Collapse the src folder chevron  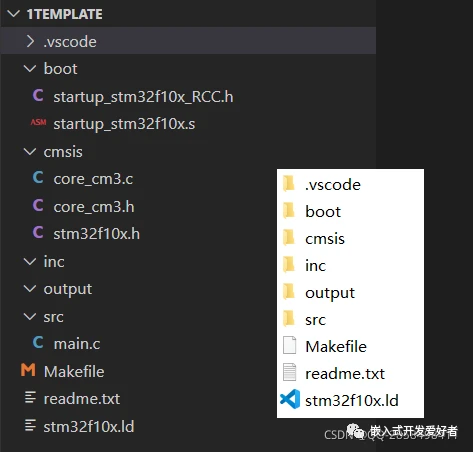coord(30,316)
